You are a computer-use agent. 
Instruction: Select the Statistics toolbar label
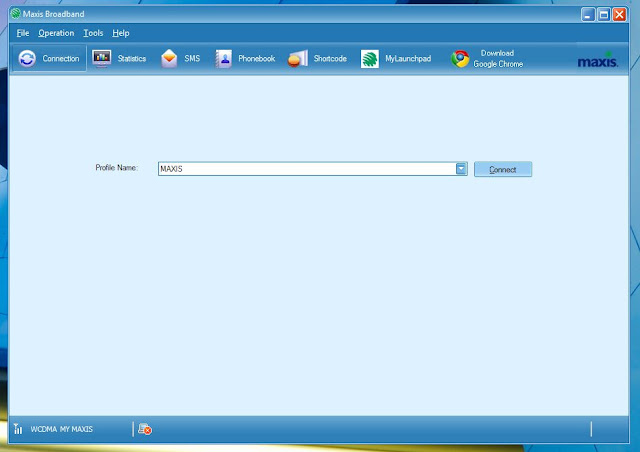(x=132, y=59)
